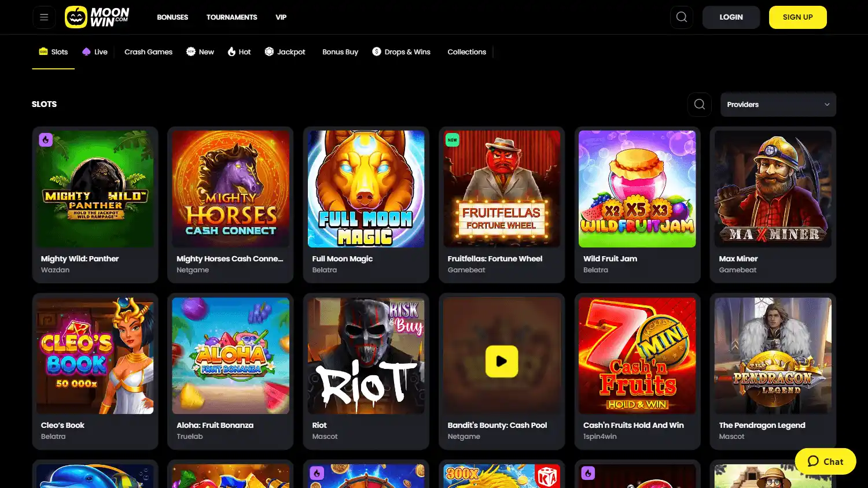The width and height of the screenshot is (868, 488).
Task: Click Mascot under The Pendragon Legend
Action: pyautogui.click(x=731, y=437)
